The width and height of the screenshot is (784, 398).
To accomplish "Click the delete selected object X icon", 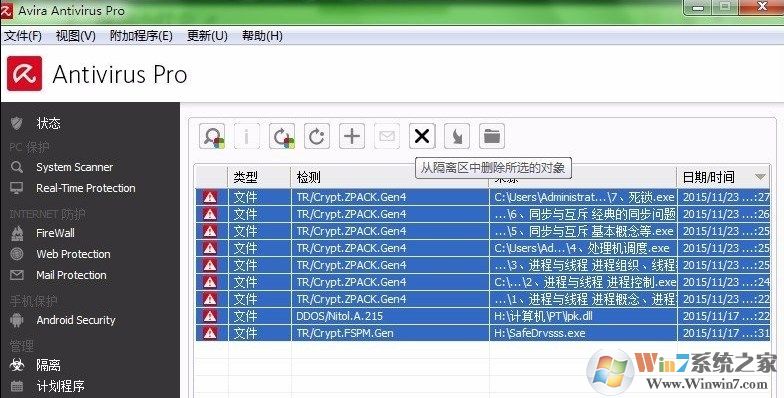I will [x=422, y=136].
